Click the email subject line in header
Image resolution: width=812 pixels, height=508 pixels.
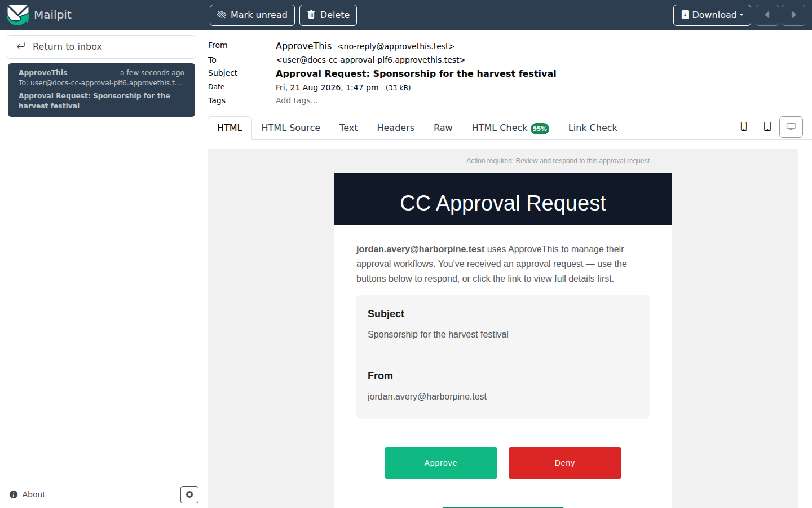pos(416,73)
